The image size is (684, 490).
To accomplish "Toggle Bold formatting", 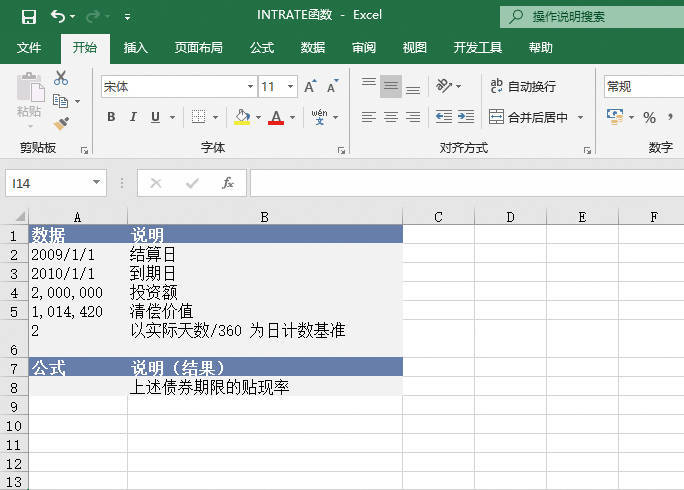I will (x=111, y=117).
